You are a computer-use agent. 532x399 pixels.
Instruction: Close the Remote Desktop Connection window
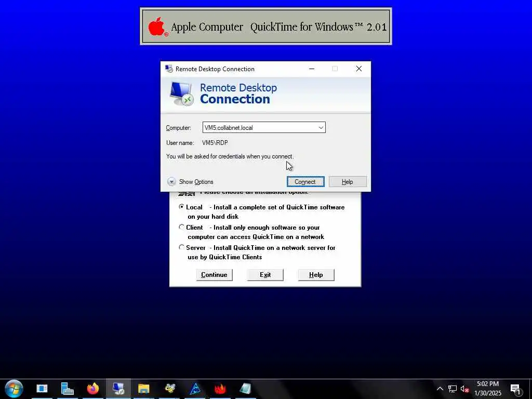359,69
